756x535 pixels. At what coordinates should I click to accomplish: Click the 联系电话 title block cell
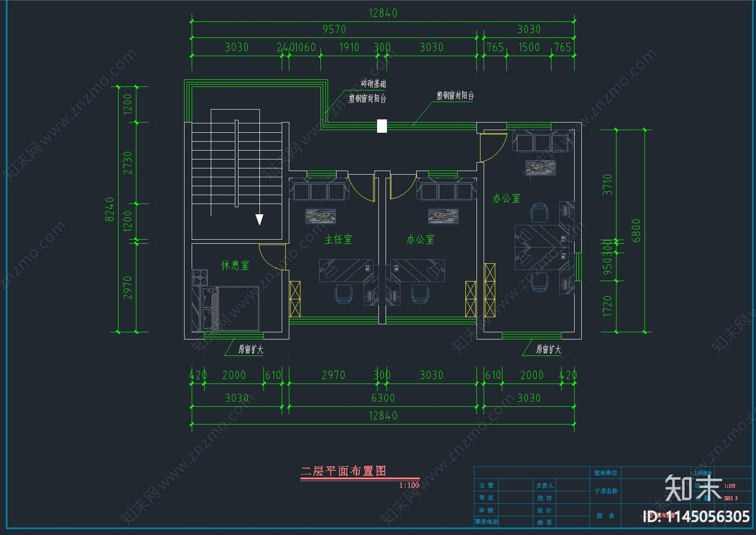(x=487, y=522)
